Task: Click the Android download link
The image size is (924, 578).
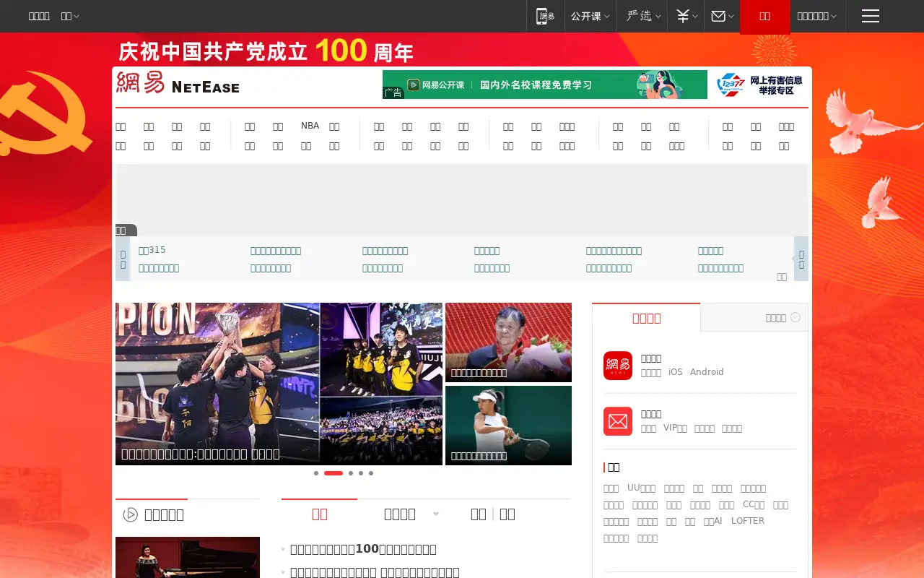Action: [x=707, y=372]
